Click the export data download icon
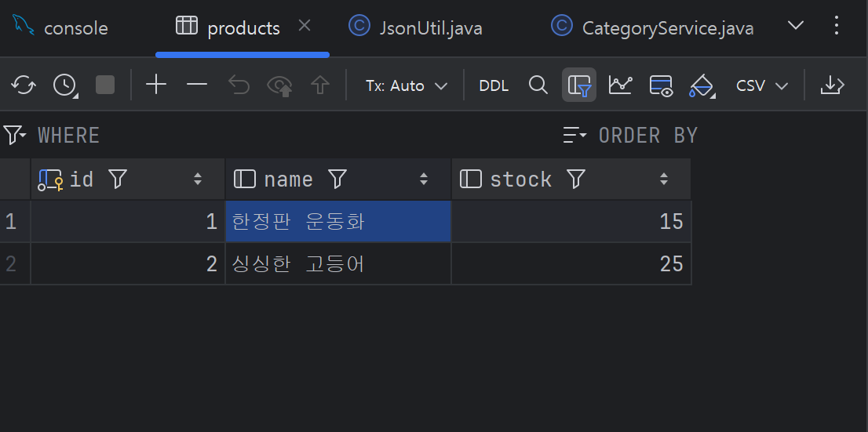The width and height of the screenshot is (868, 432). point(832,85)
